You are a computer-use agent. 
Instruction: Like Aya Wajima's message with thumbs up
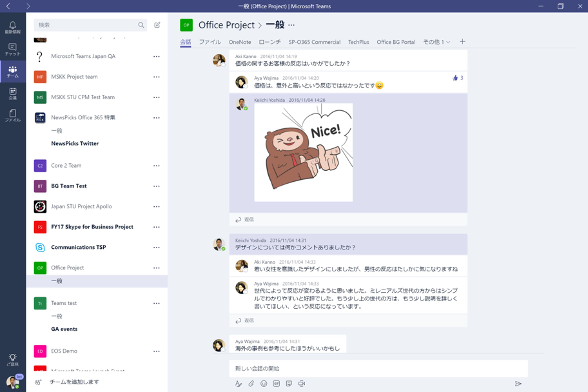[455, 78]
